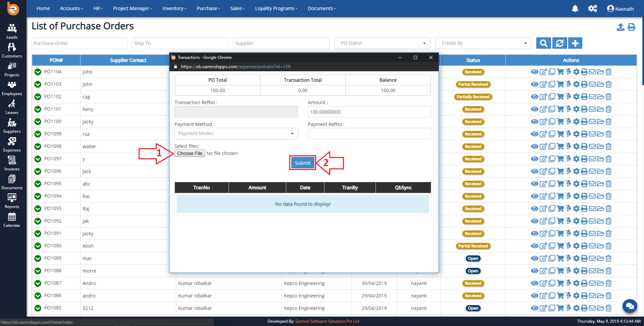644x326 pixels.
Task: View PO1090 using its eye icon
Action: pyautogui.click(x=535, y=246)
